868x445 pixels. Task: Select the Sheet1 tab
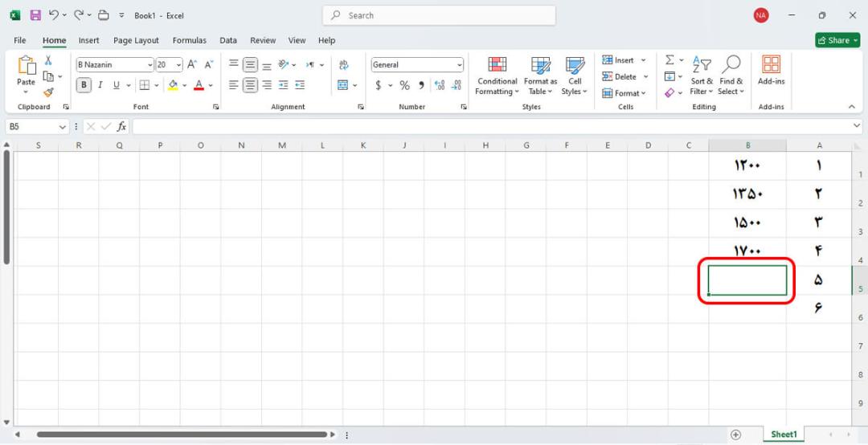[x=784, y=435]
